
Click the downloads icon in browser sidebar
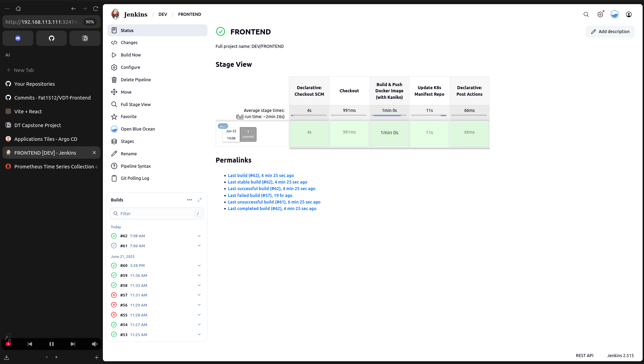click(7, 357)
